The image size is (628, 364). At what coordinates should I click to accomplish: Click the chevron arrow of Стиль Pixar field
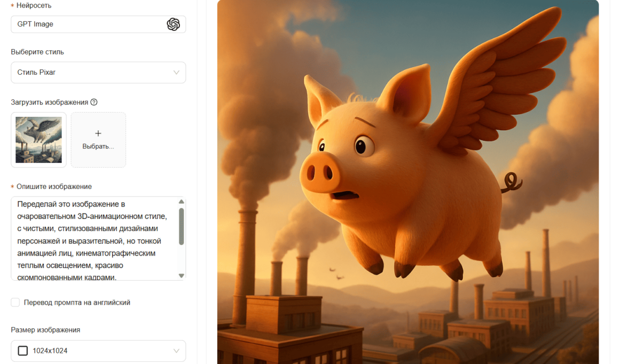point(176,73)
